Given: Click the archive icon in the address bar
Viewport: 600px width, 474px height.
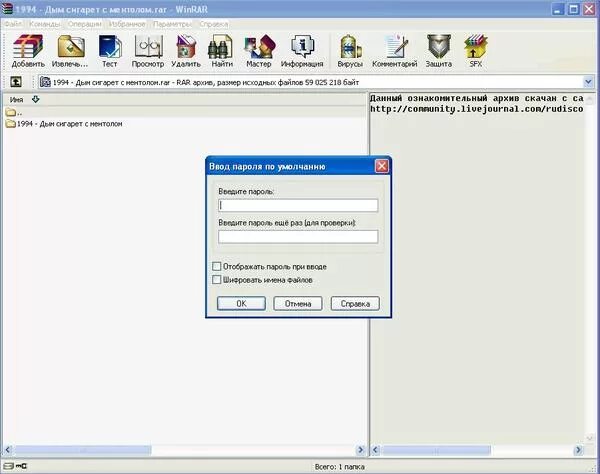Looking at the screenshot, I should tap(45, 82).
